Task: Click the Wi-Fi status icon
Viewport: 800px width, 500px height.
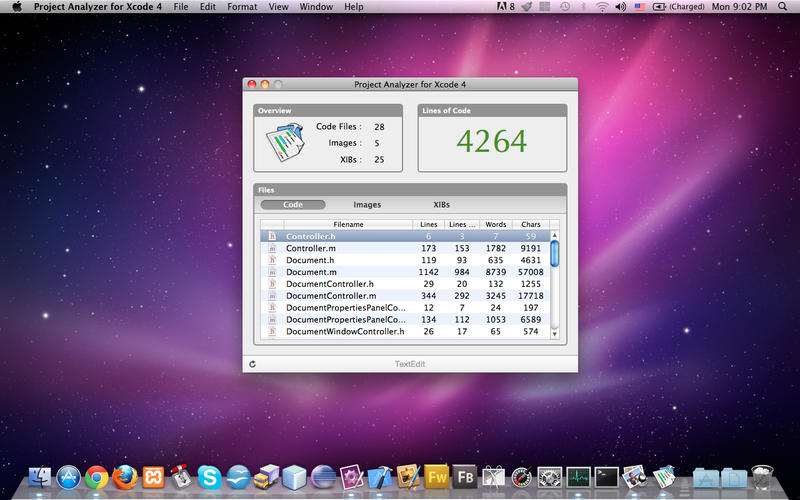Action: tap(602, 7)
